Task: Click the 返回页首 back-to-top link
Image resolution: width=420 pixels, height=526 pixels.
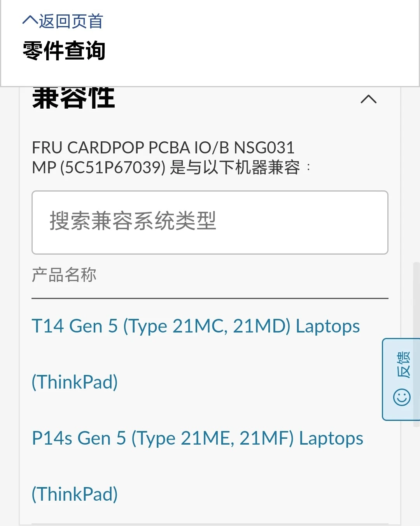Action: 63,21
